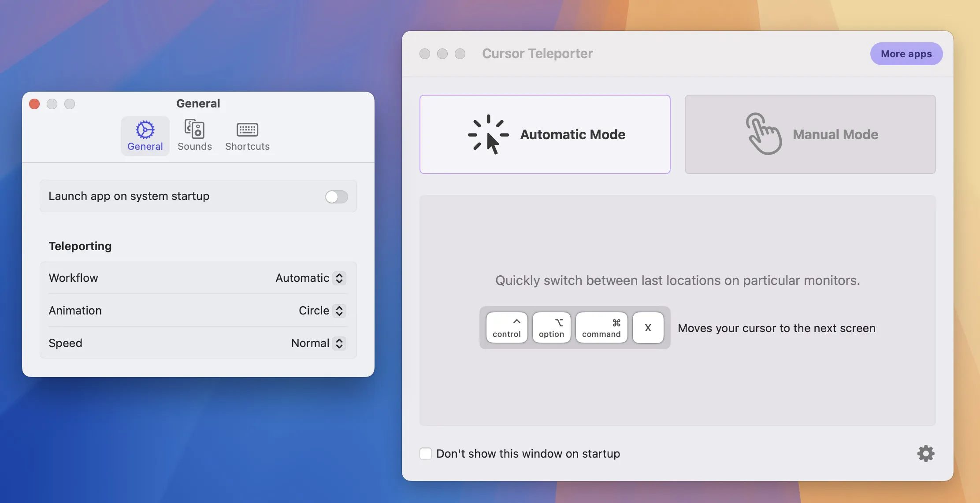Click the command key in shortcut
The width and height of the screenshot is (980, 503).
tap(601, 328)
